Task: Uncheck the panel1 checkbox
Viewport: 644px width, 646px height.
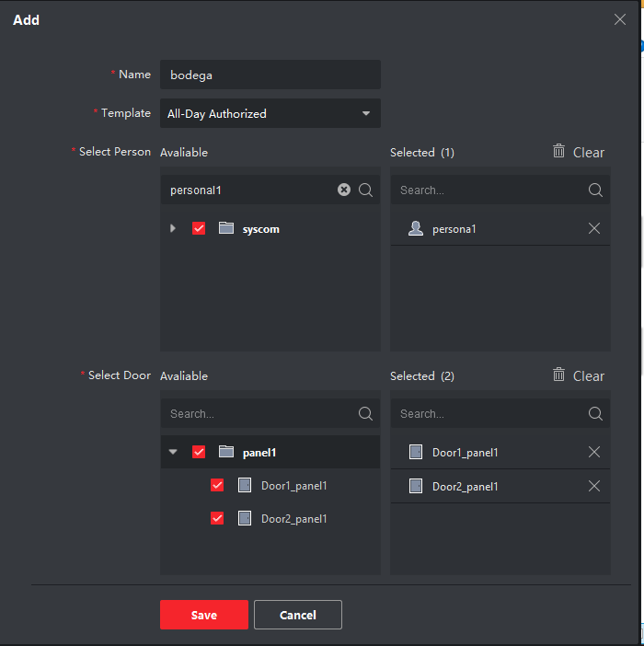Action: (x=199, y=452)
